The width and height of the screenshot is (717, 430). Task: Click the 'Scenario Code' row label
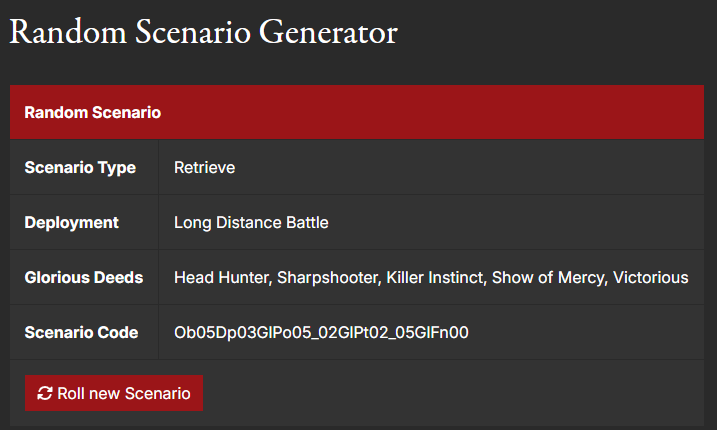82,332
